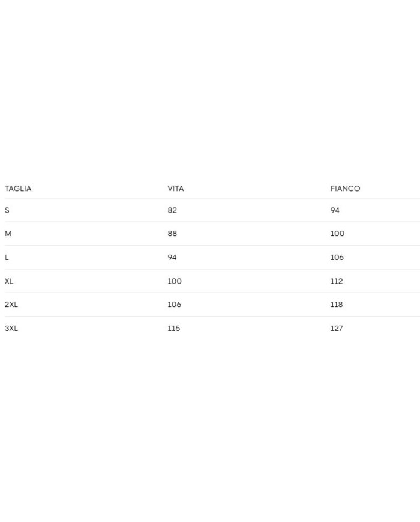Screen dimensions: 420x522
Task: Click waist value 82 for size S
Action: point(172,211)
